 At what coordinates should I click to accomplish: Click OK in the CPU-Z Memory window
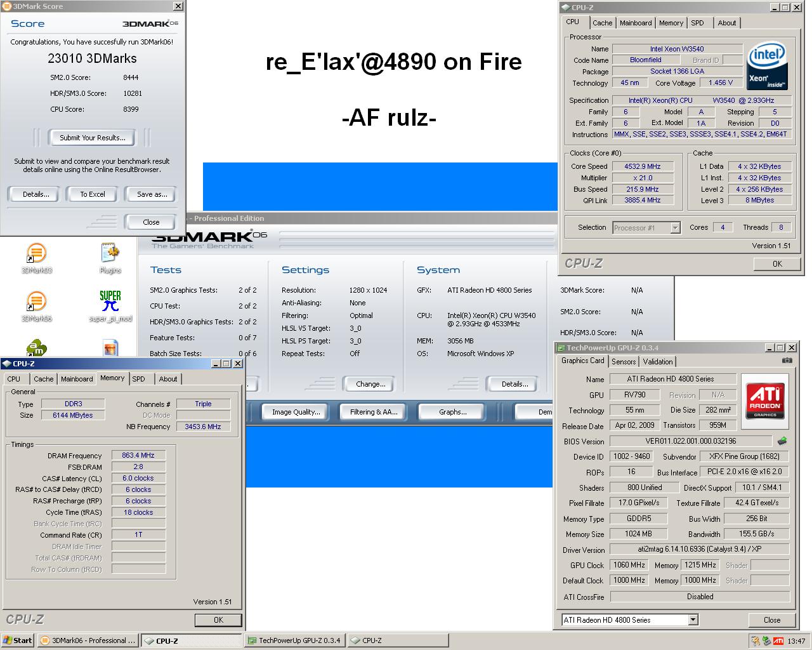coord(218,620)
